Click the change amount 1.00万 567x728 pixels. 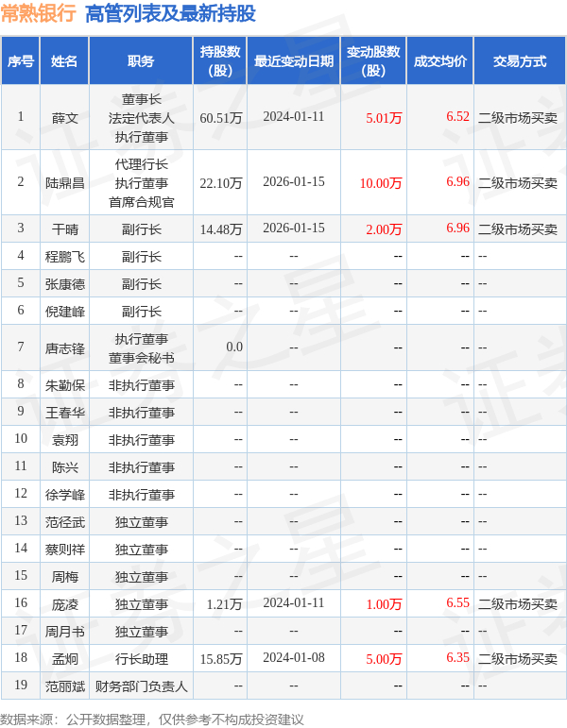(384, 604)
